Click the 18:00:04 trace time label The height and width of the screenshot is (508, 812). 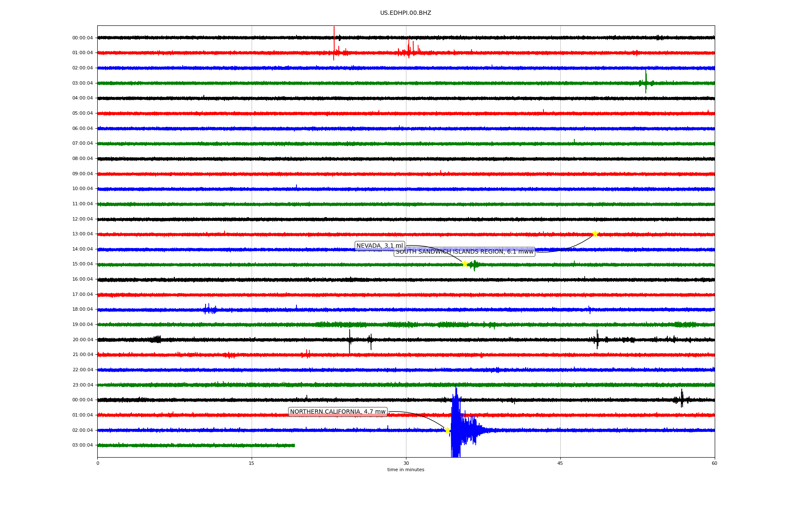pyautogui.click(x=82, y=309)
